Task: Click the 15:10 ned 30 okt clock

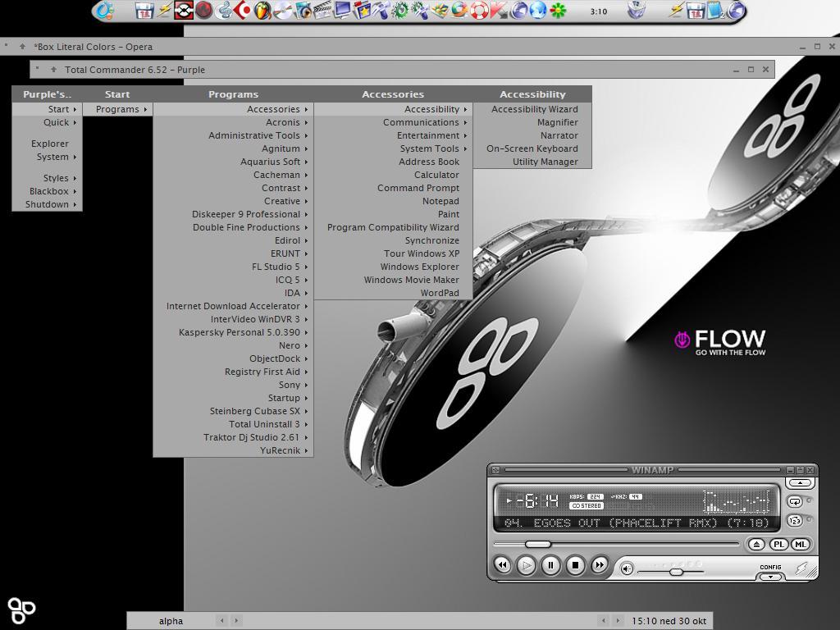Action: 669,621
